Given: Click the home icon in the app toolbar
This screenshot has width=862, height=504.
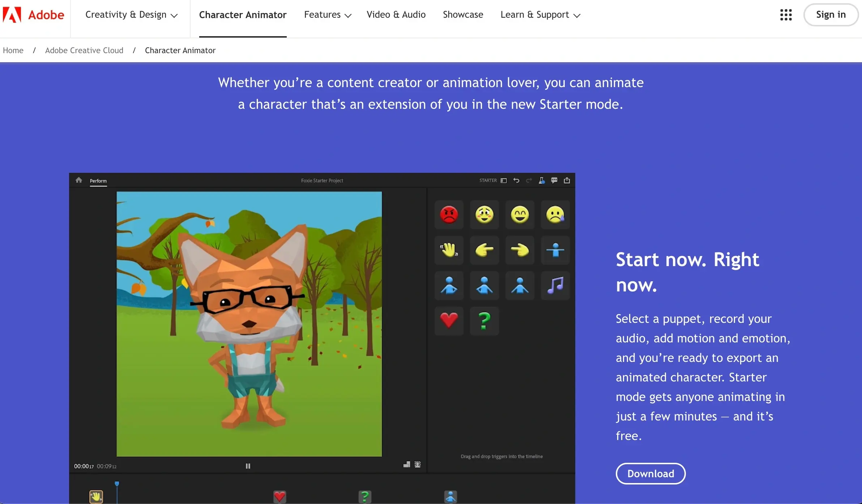Looking at the screenshot, I should pos(78,180).
